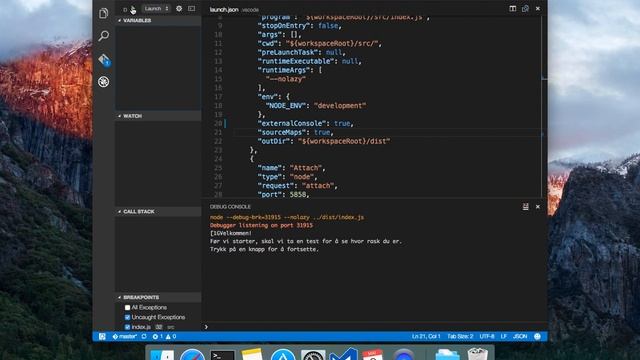Click the "Attach" name value on line 25

pos(306,168)
